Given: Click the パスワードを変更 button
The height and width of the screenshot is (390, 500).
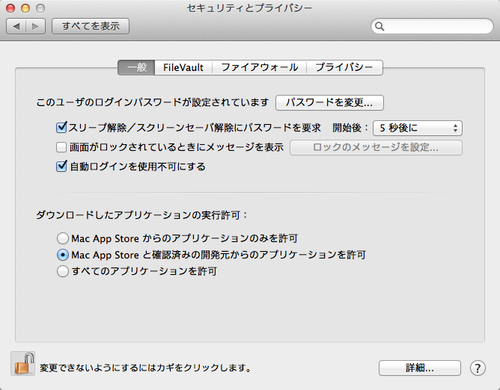Looking at the screenshot, I should (329, 103).
